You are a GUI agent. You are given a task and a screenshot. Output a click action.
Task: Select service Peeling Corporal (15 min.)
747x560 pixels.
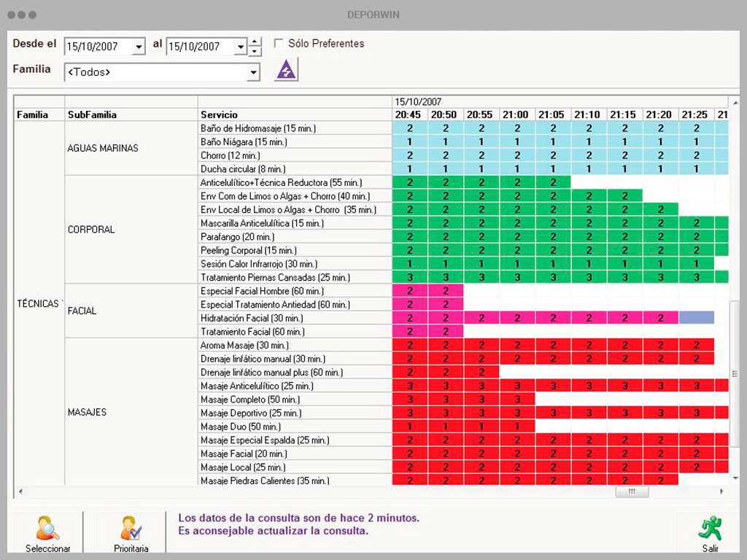click(x=295, y=251)
